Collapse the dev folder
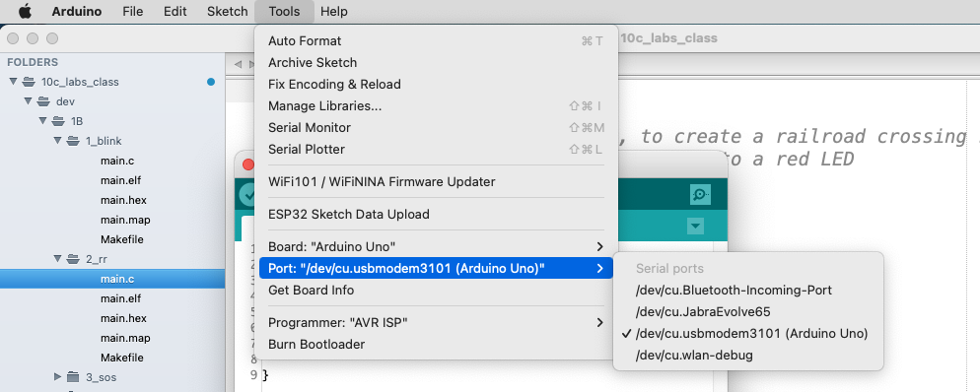980x392 pixels. 29,101
